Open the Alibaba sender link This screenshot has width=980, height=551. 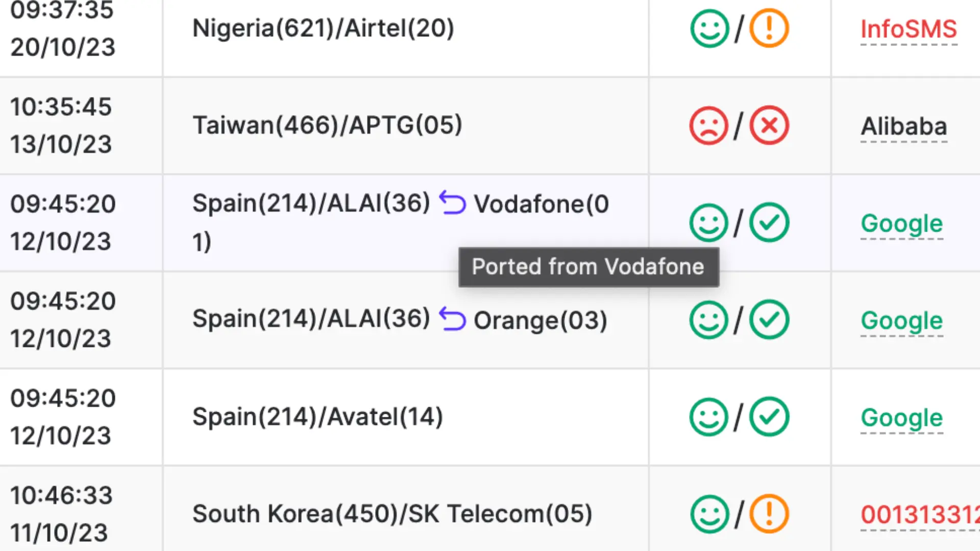904,126
